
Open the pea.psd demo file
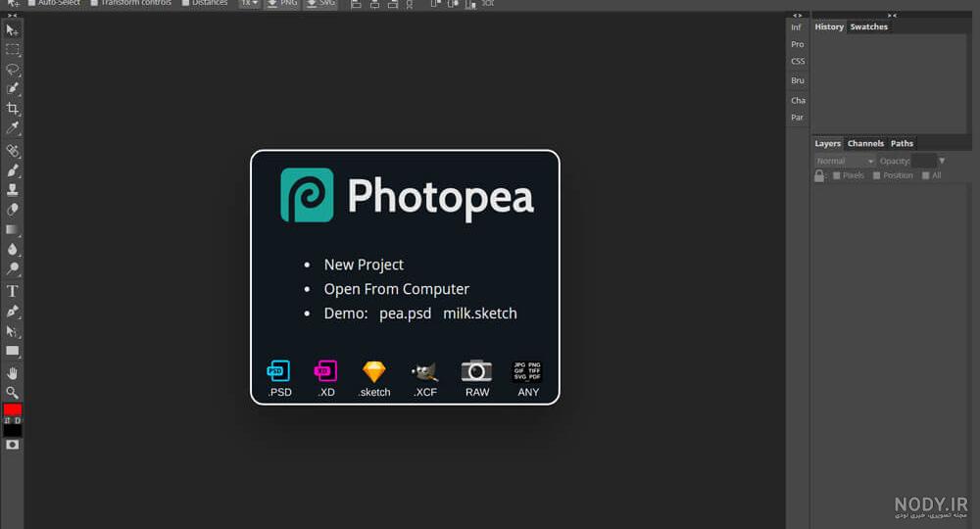tap(405, 313)
